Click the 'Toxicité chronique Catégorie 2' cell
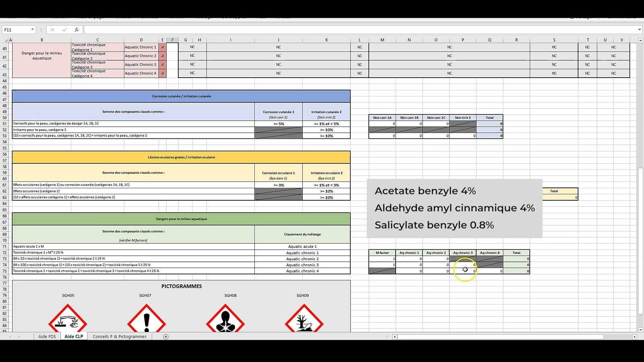Viewport: 644px width, 362px height. 97,56
